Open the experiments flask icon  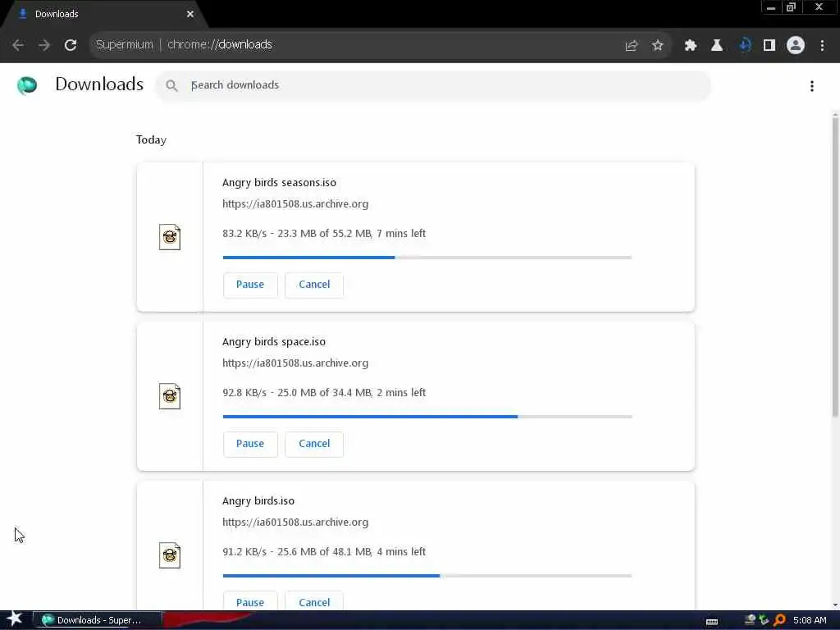(x=716, y=46)
